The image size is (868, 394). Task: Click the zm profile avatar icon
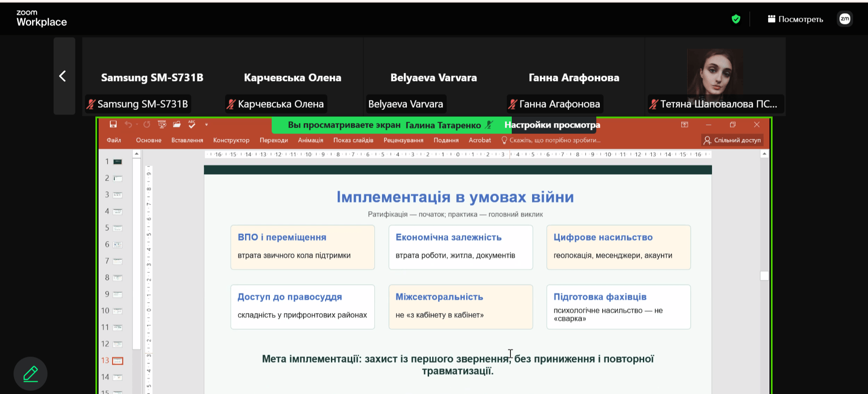tap(845, 19)
